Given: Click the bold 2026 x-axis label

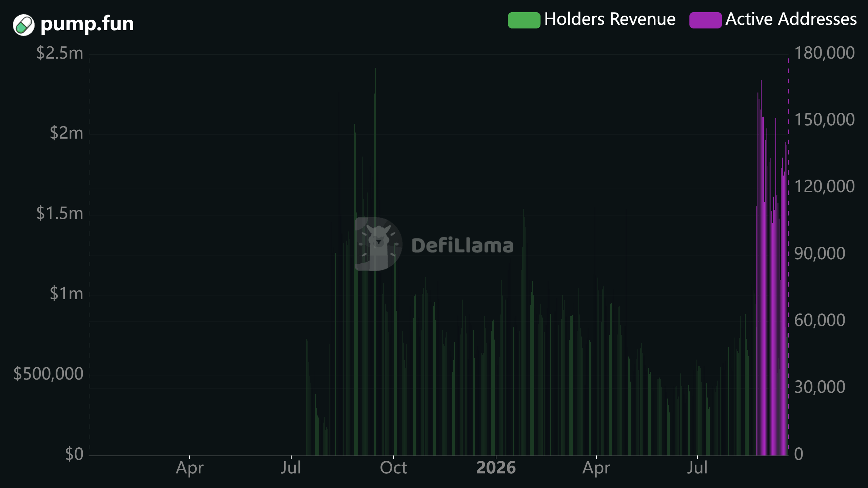Looking at the screenshot, I should [496, 468].
